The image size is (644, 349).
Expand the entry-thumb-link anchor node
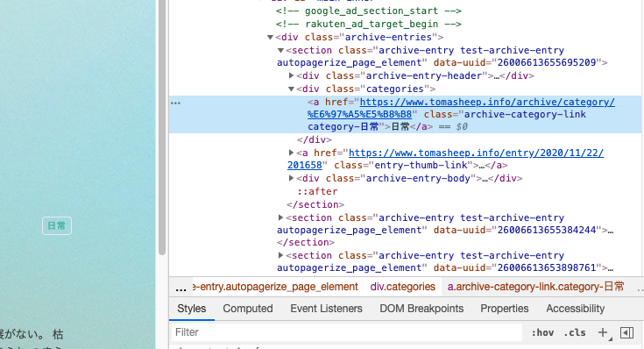tap(291, 153)
